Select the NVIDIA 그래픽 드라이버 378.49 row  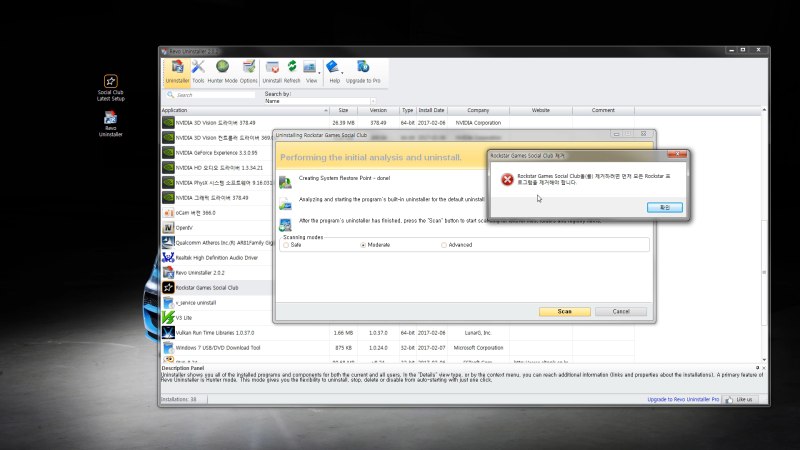pos(217,197)
